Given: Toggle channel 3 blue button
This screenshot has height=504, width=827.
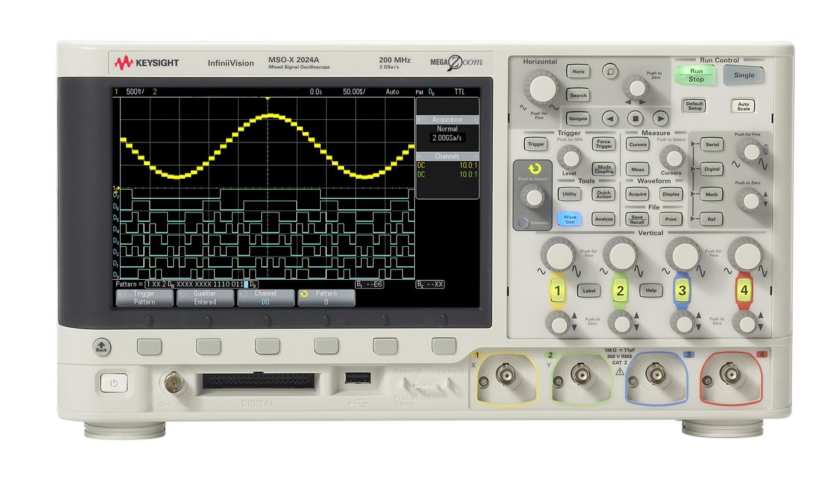Looking at the screenshot, I should [x=681, y=290].
